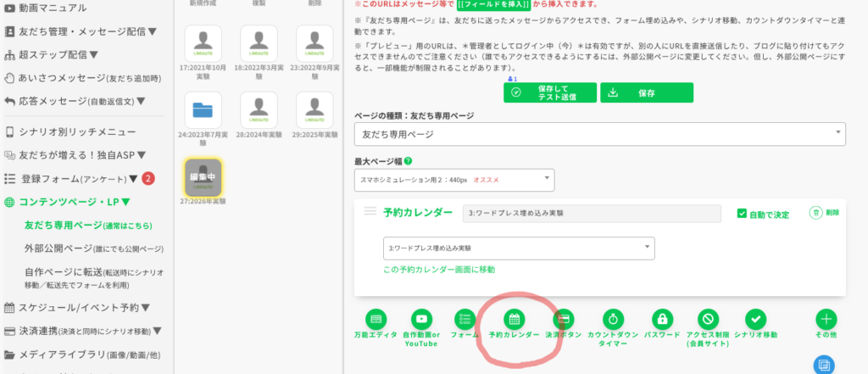This screenshot has width=868, height=374.
Task: Expand 応答メッセージ(自動返信文) menu
Action: (x=75, y=102)
